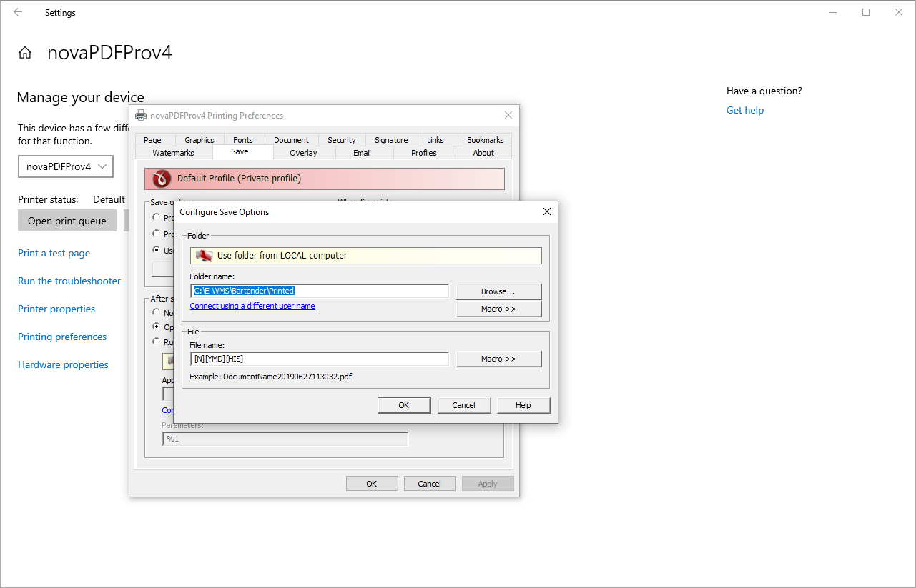This screenshot has width=916, height=588.
Task: Open Hardware properties link
Action: point(64,364)
